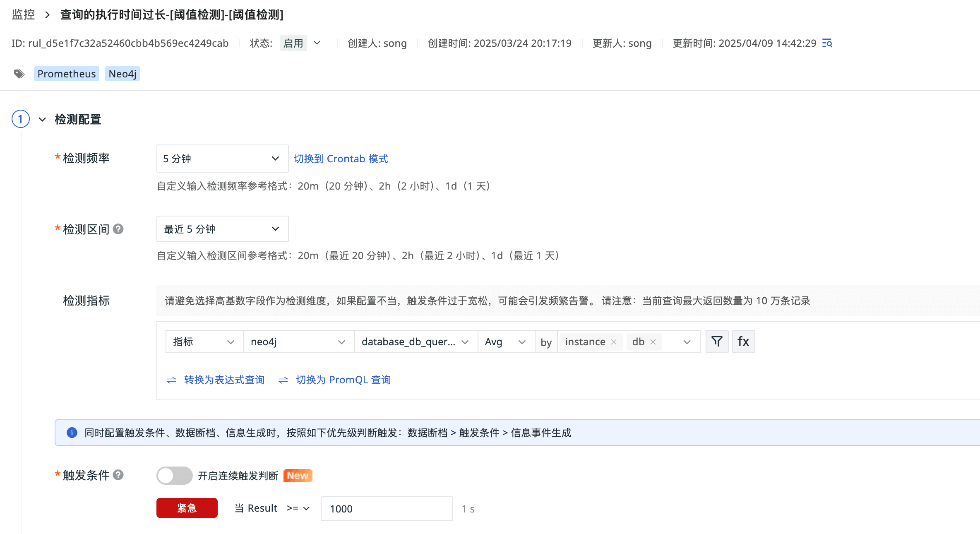
Task: Click the filter funnel icon
Action: pos(717,342)
